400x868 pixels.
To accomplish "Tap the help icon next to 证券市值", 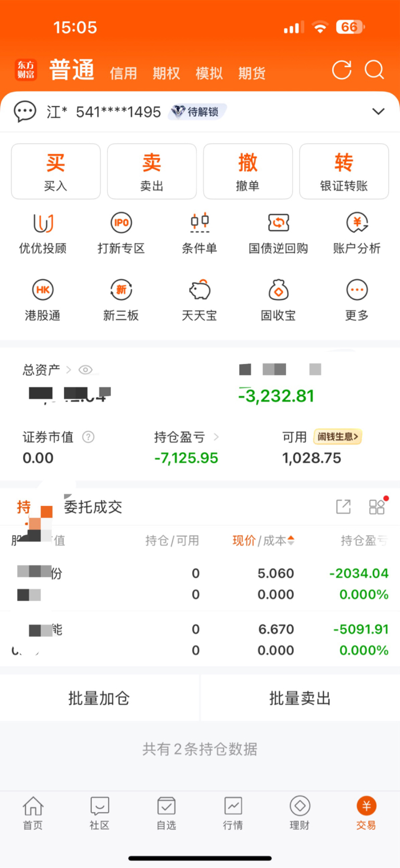I will tap(89, 437).
